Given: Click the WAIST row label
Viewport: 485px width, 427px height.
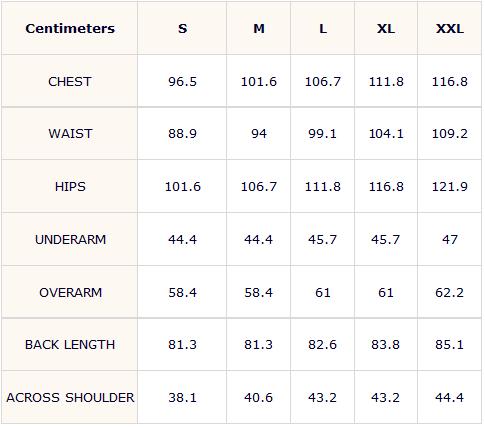Looking at the screenshot, I should [70, 134].
